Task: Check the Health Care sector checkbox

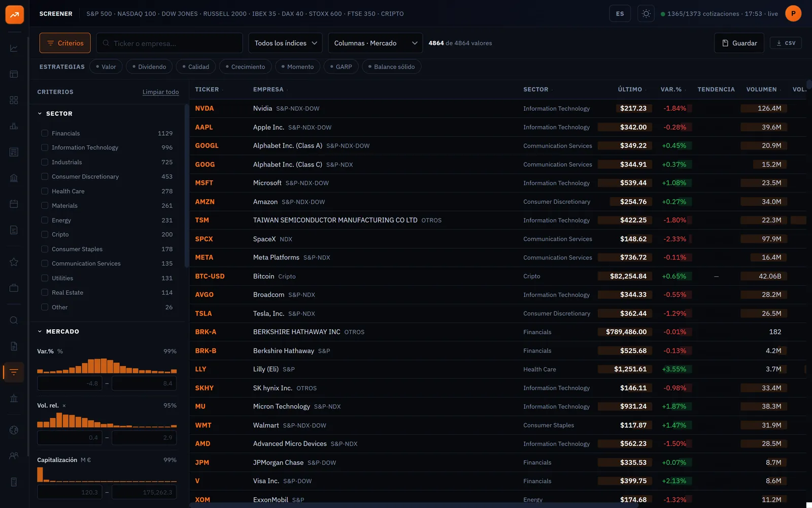Action: click(x=45, y=191)
